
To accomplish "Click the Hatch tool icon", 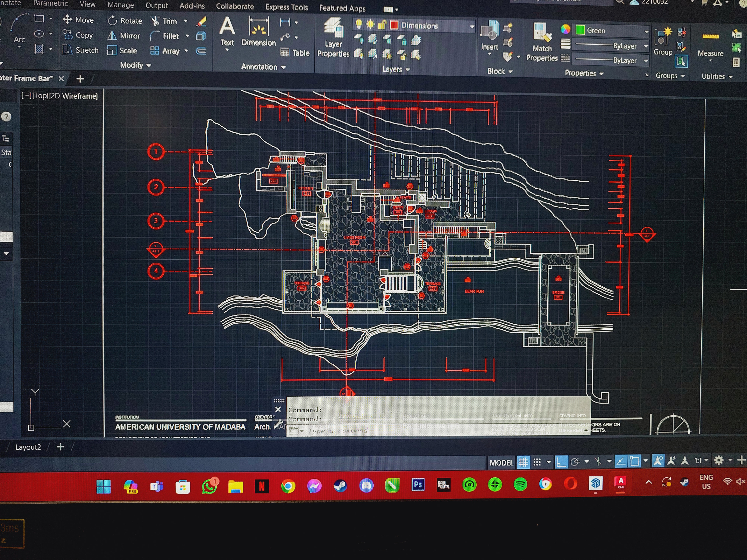I will [39, 49].
